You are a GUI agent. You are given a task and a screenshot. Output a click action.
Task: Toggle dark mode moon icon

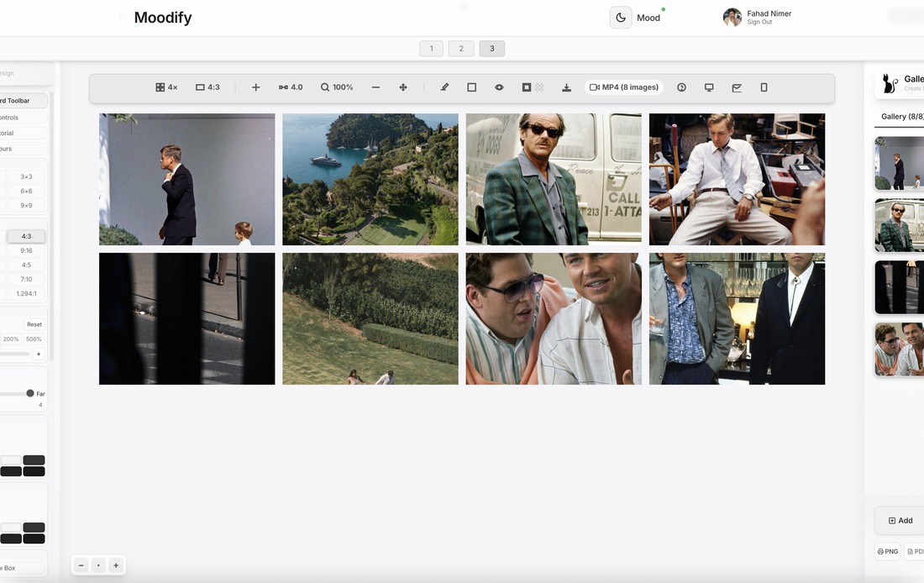tap(621, 18)
